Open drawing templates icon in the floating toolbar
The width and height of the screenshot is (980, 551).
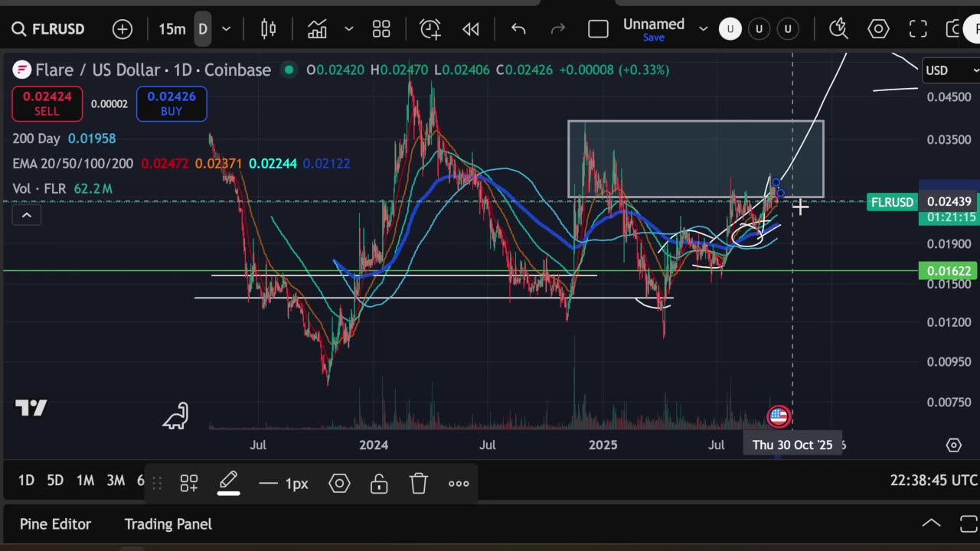click(x=188, y=483)
